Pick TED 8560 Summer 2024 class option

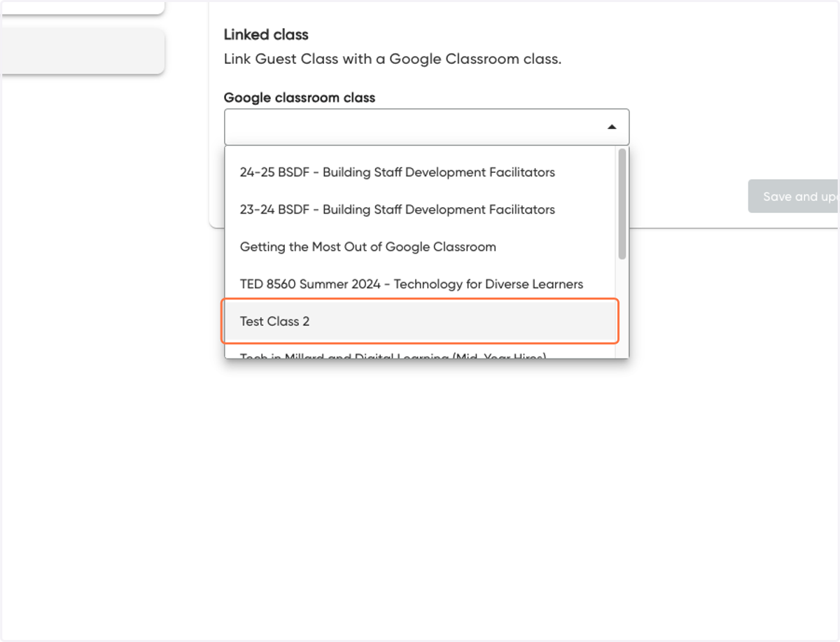(x=420, y=284)
